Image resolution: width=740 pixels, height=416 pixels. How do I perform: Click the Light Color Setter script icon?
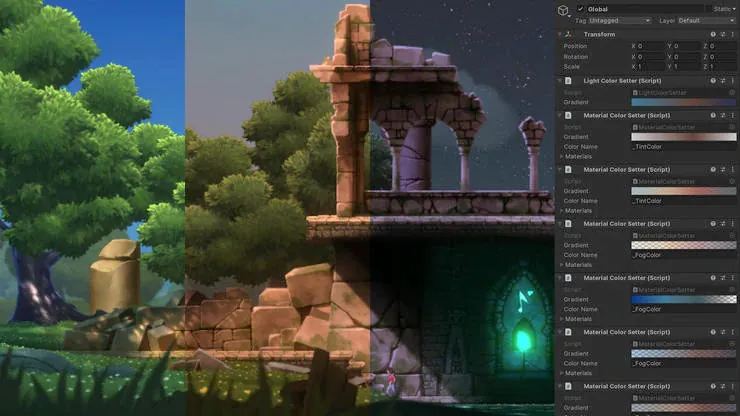[568, 80]
